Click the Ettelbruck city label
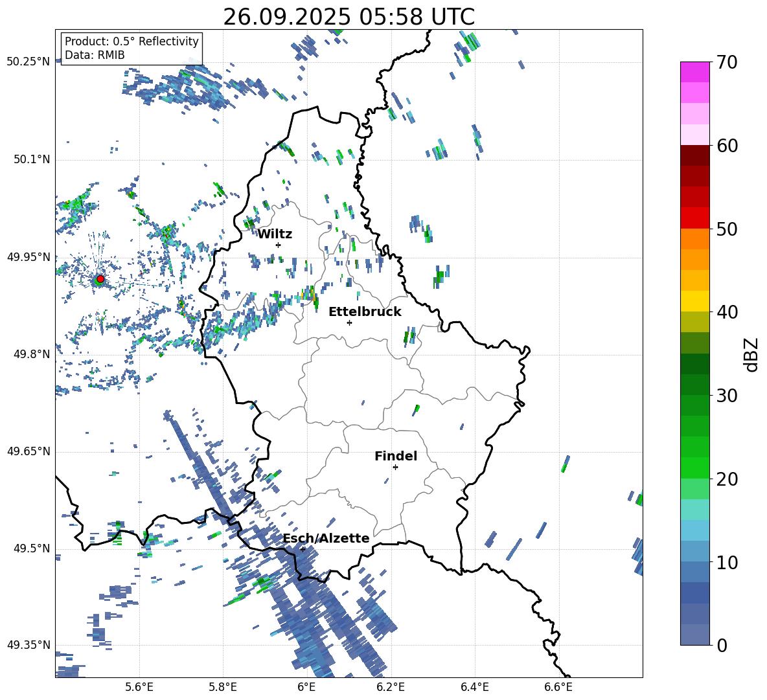Screen dimensions: 767x700 click(x=365, y=312)
